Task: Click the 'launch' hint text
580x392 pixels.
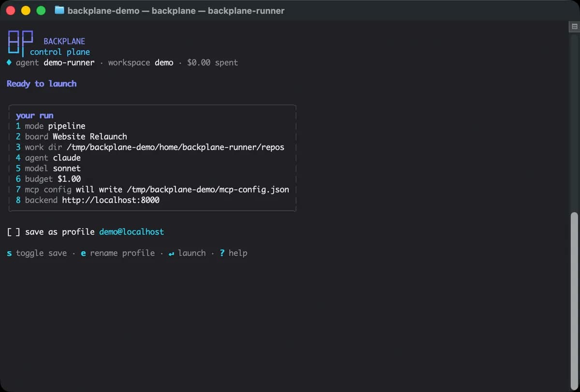Action: (192, 253)
